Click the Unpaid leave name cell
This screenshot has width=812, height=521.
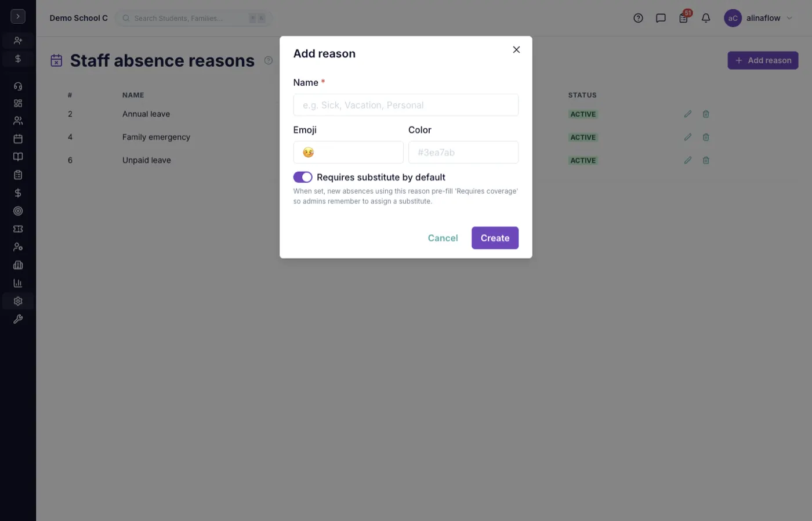pos(147,160)
